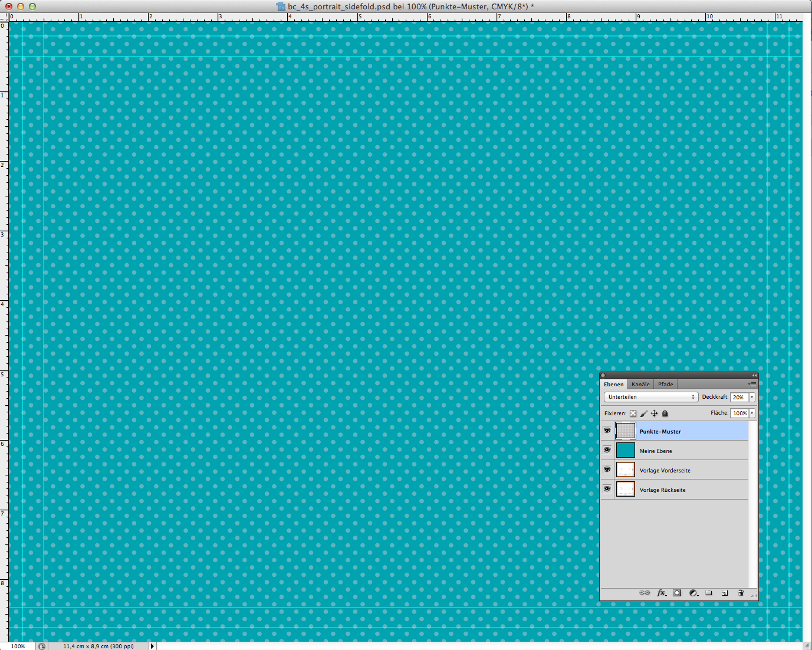The width and height of the screenshot is (812, 650).
Task: Click the new layer icon
Action: tap(725, 593)
